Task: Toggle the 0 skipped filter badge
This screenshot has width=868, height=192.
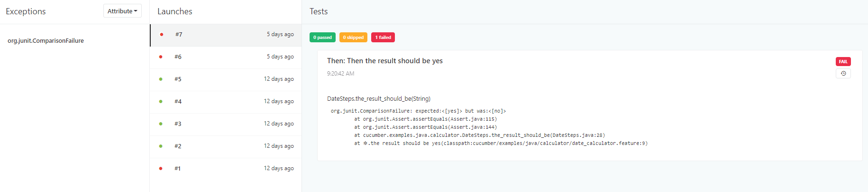Action: tap(353, 37)
